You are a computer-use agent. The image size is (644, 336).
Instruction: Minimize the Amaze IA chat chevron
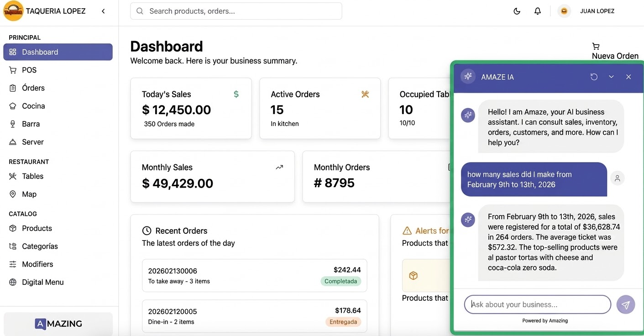(611, 77)
